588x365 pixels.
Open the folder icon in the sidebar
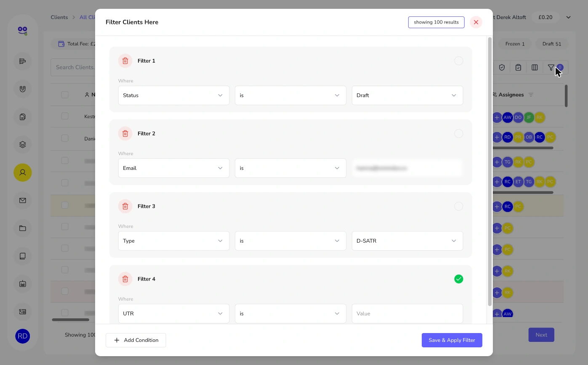point(23,228)
